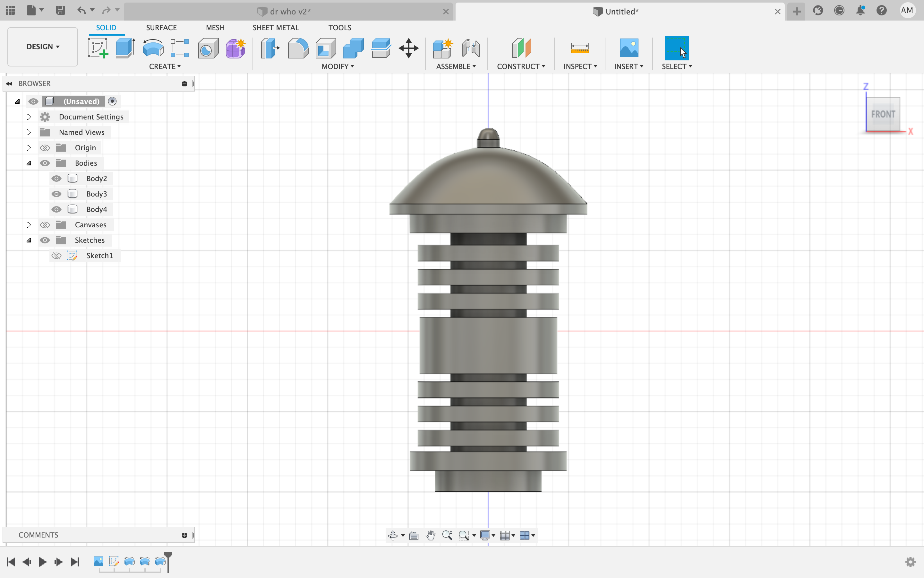Click the last Revolve feature in timeline
924x578 pixels.
click(x=161, y=561)
